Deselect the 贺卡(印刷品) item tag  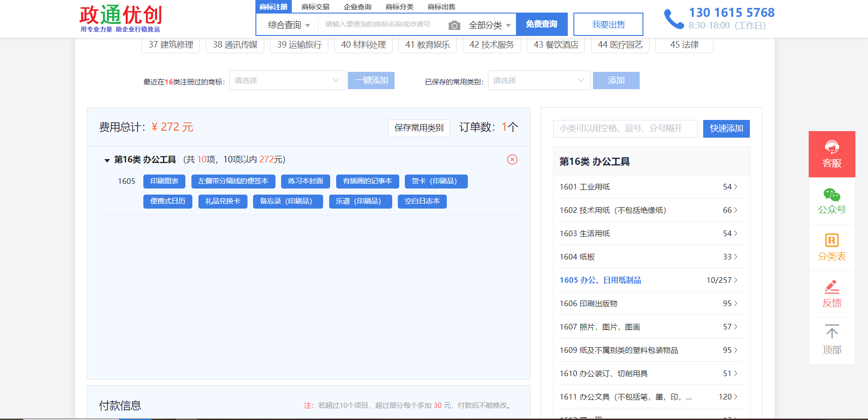click(437, 181)
